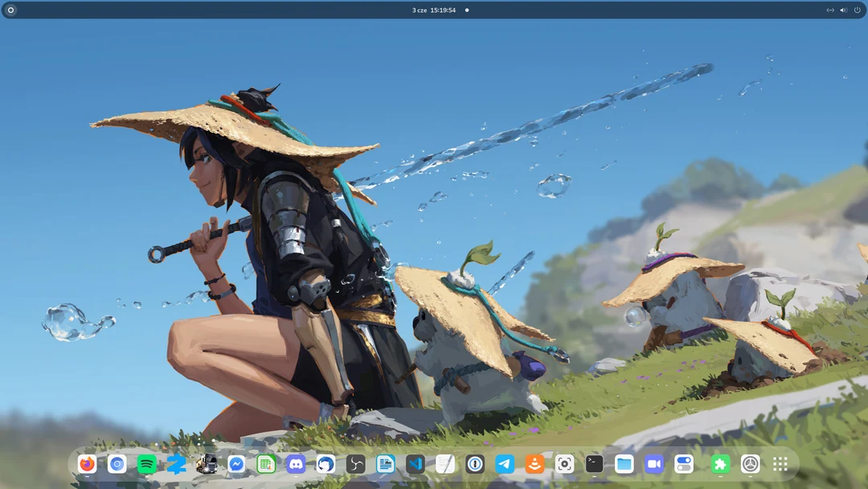
Task: Launch Spotify
Action: coord(146,464)
